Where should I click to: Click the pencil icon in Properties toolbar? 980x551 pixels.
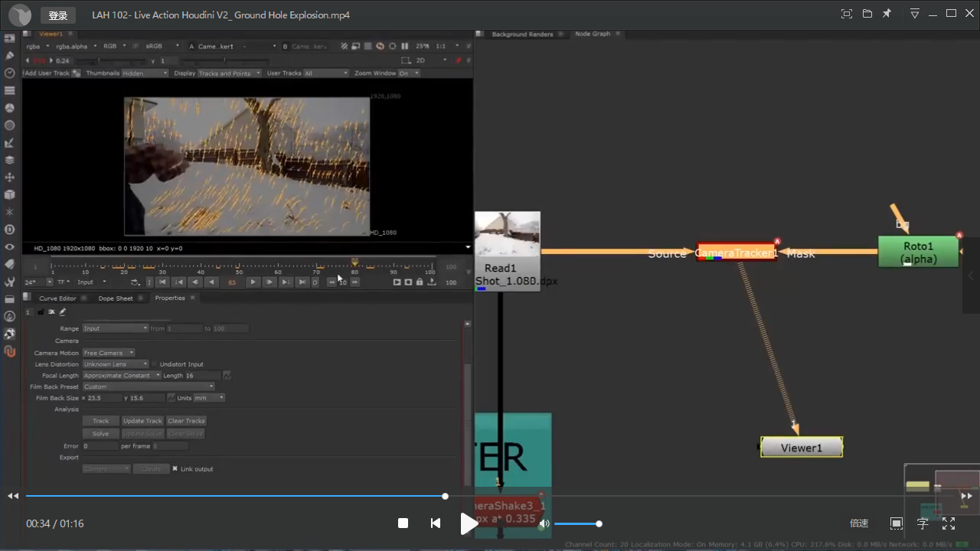click(x=63, y=312)
